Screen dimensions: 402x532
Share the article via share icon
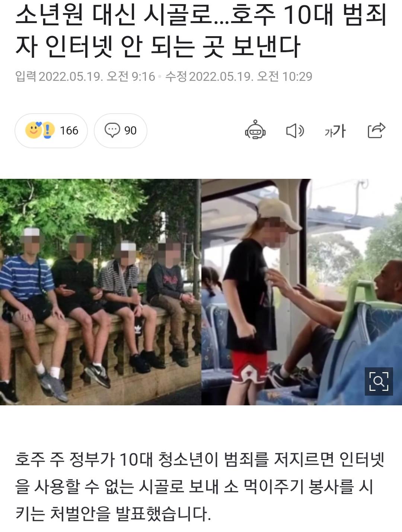coord(376,130)
